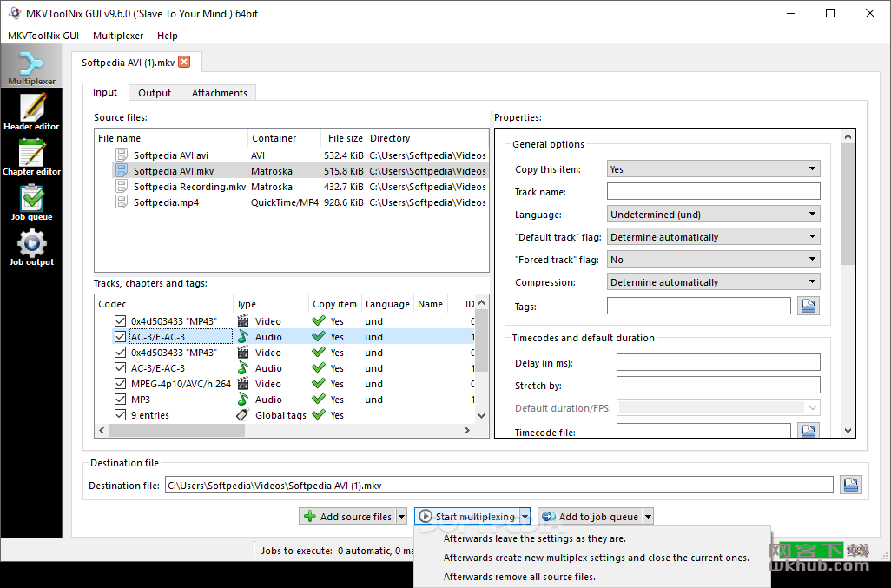Open the Multiplexer menu
891x588 pixels.
pyautogui.click(x=118, y=36)
